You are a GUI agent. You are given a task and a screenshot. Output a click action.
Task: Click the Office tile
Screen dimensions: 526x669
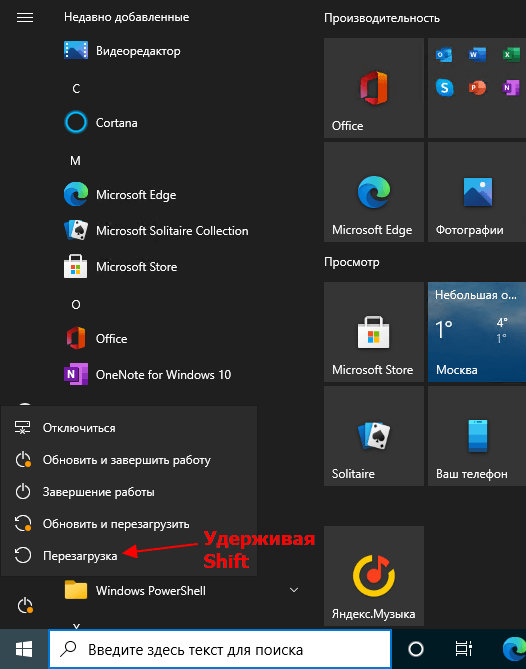[374, 88]
